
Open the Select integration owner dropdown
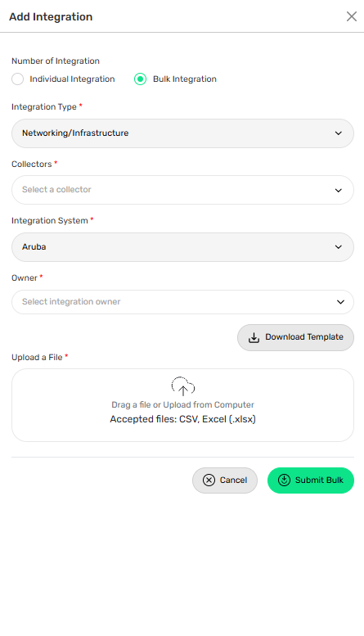click(182, 302)
